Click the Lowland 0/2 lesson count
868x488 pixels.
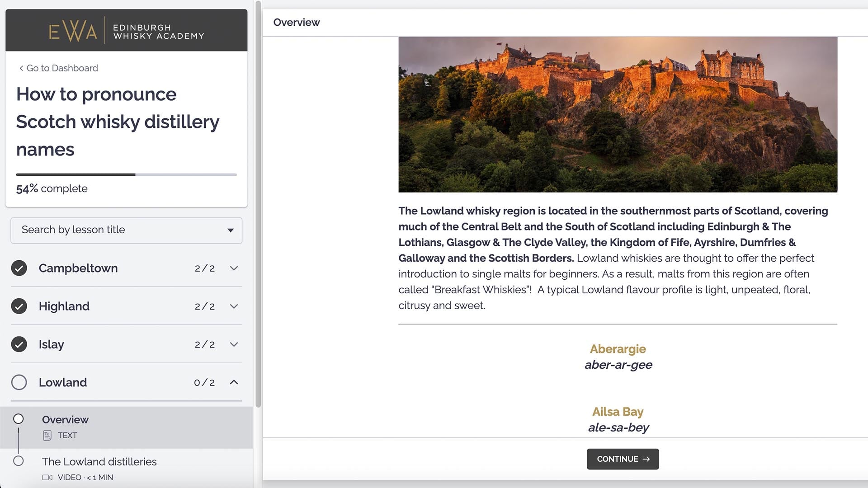[x=204, y=383]
